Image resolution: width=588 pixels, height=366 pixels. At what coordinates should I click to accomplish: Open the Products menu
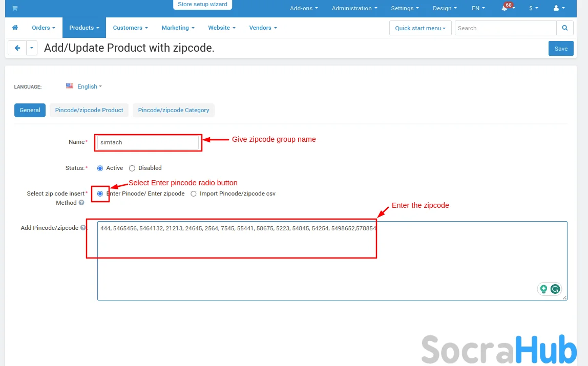point(85,28)
